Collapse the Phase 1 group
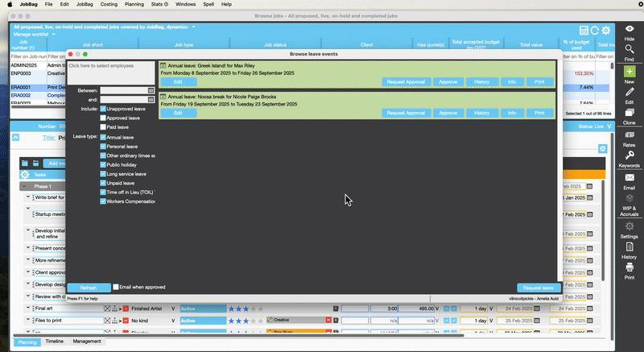The image size is (644, 352). [x=24, y=187]
